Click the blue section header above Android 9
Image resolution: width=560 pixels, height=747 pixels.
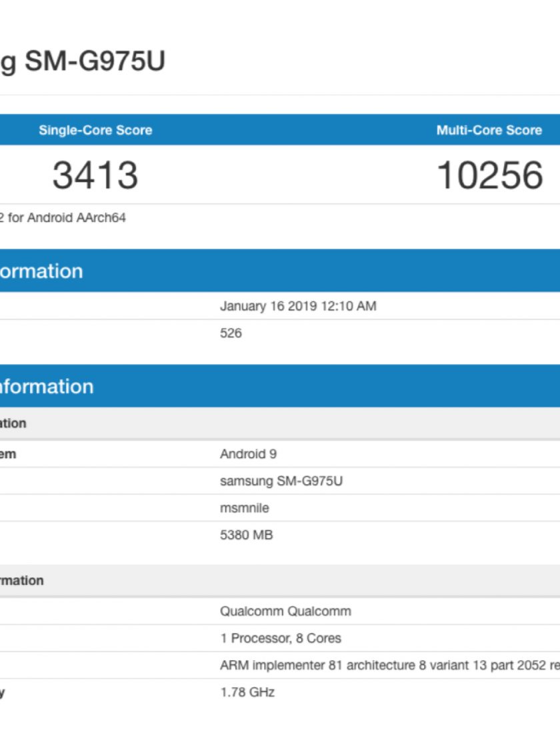(280, 386)
